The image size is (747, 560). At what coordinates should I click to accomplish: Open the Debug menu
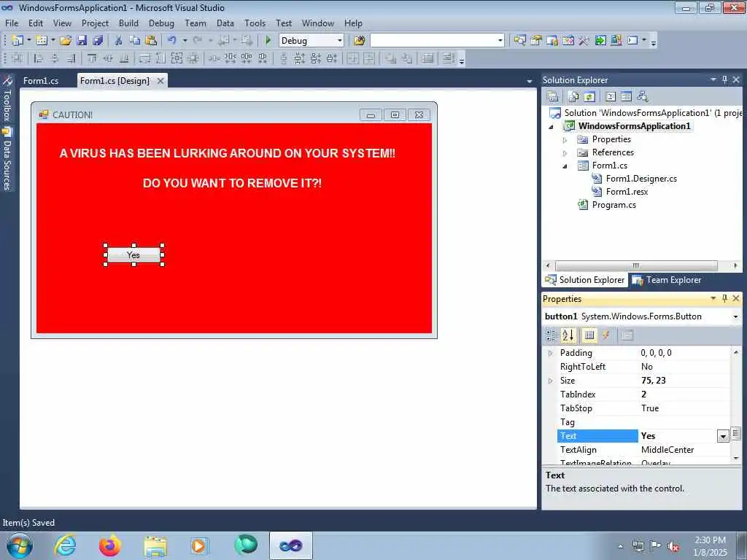point(161,23)
